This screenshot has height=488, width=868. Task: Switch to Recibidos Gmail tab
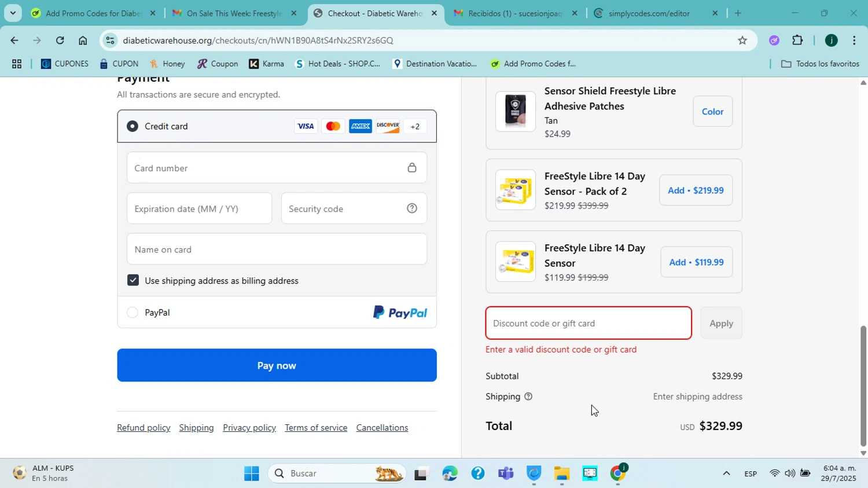pos(515,13)
